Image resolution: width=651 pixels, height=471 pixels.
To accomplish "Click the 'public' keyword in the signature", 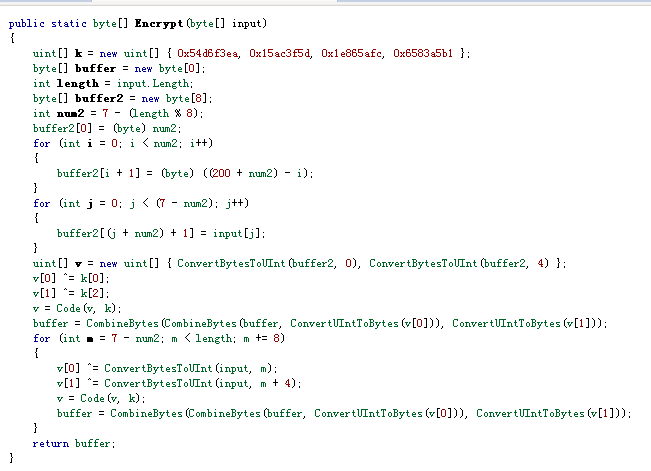I will [x=27, y=23].
